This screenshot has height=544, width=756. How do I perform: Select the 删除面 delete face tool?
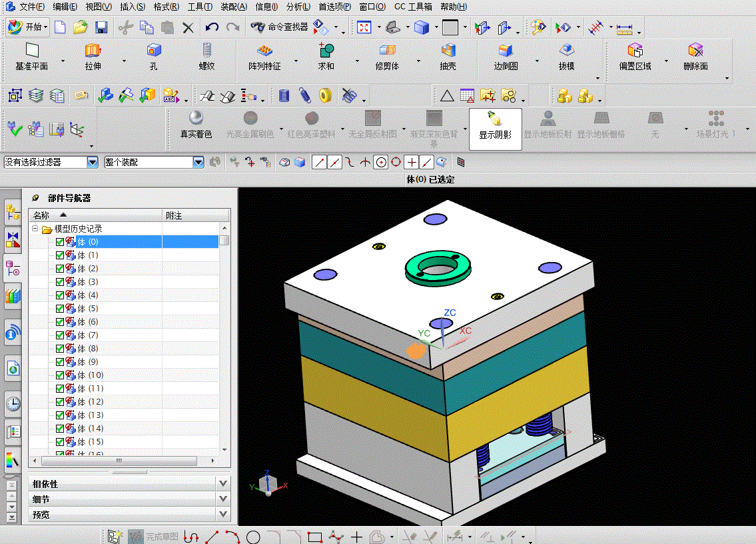pos(696,57)
